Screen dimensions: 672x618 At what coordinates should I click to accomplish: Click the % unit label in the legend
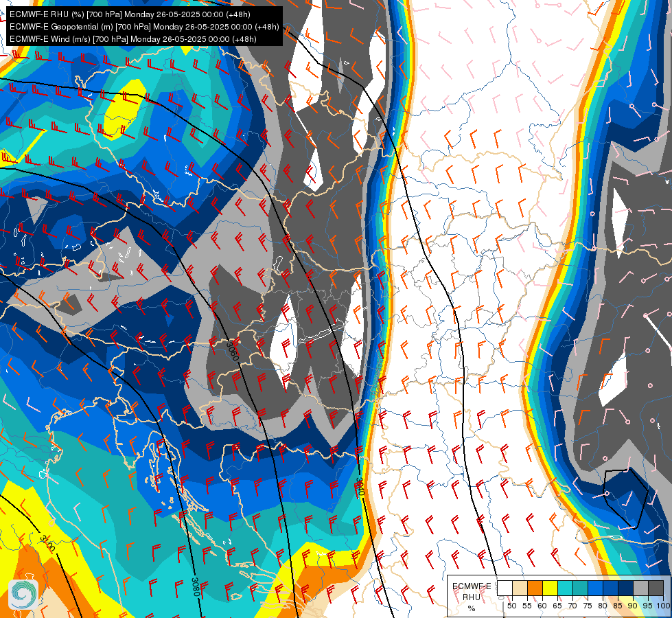click(x=472, y=608)
